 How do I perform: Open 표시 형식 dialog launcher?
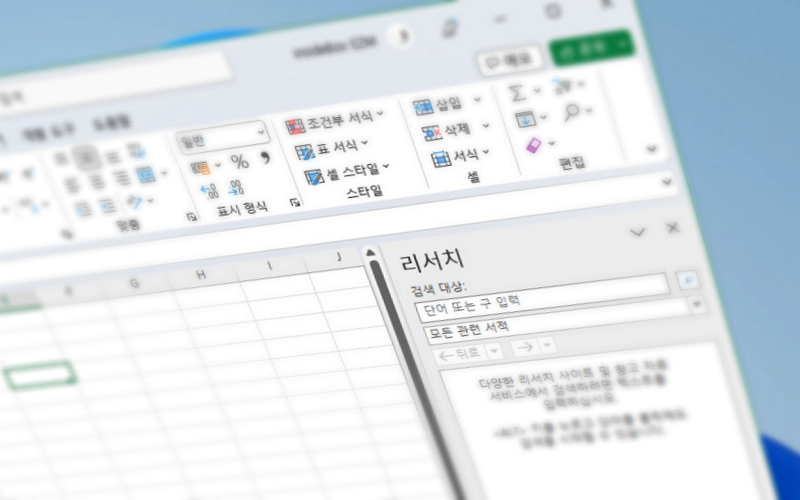(x=295, y=203)
